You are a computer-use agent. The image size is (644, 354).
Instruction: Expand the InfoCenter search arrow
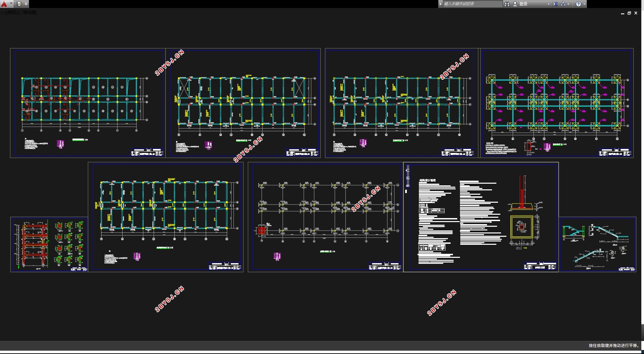(441, 4)
